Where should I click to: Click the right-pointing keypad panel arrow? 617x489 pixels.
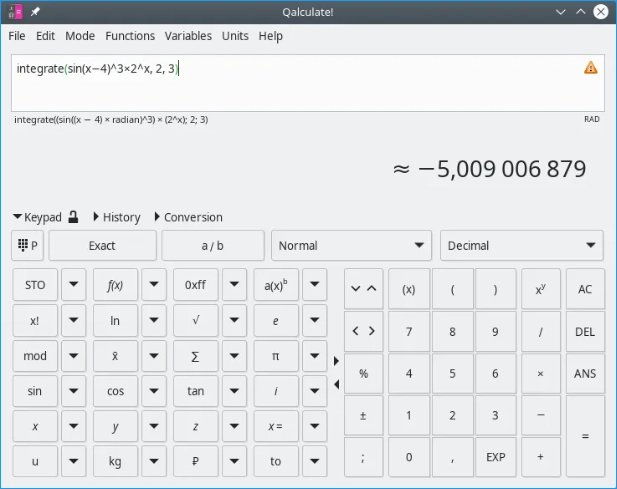click(336, 361)
